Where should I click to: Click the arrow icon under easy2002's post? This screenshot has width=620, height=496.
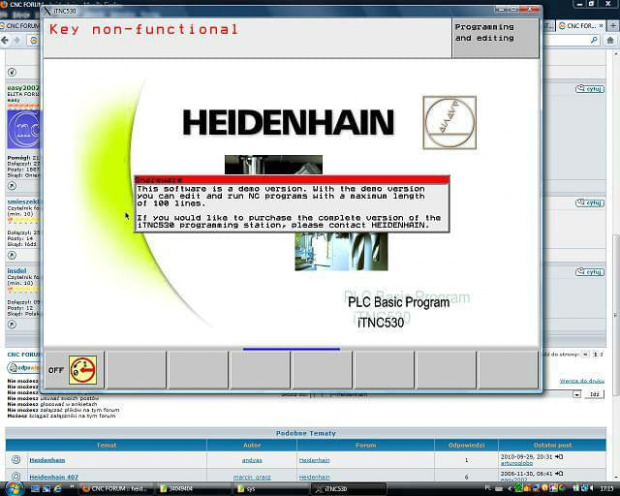pyautogui.click(x=12, y=186)
